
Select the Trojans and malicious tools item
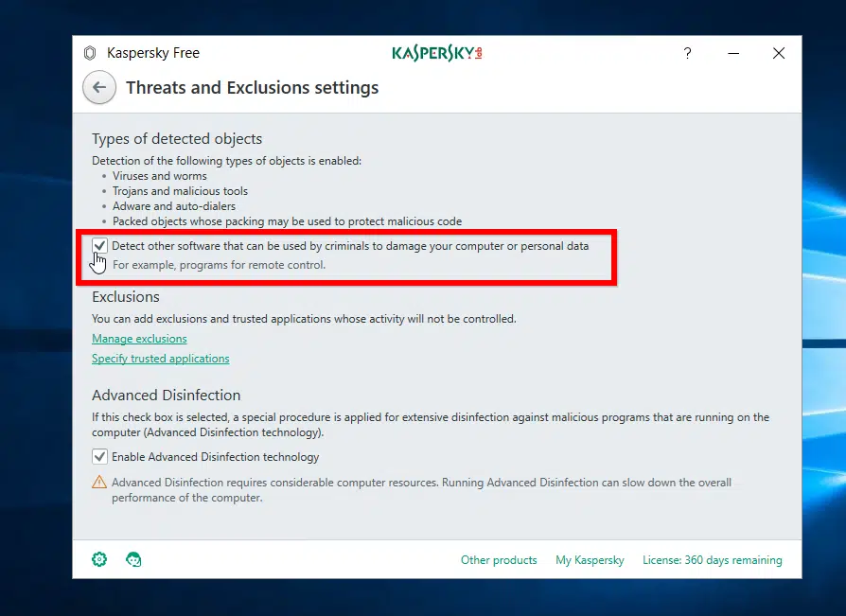(x=180, y=191)
